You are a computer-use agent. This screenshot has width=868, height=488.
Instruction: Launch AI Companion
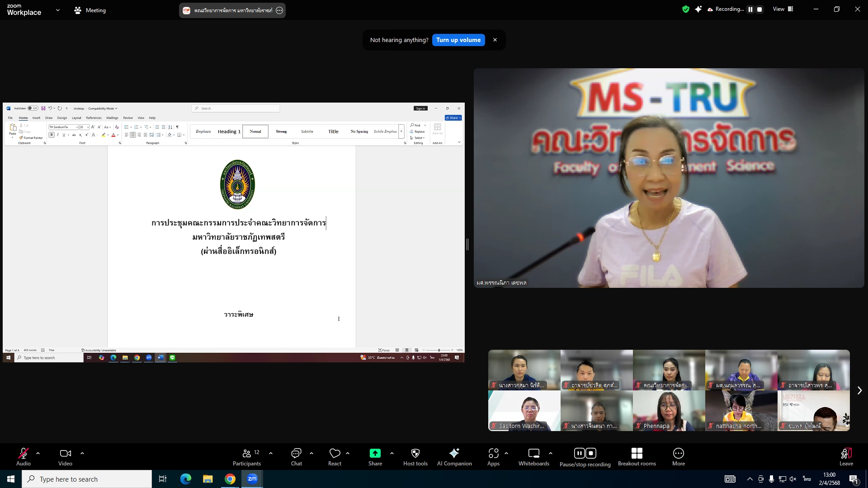click(454, 457)
